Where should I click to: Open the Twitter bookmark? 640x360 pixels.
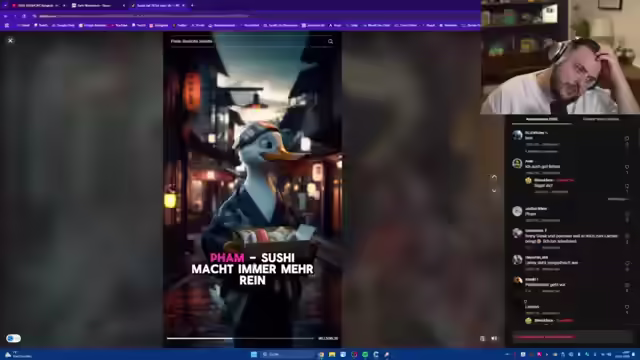pos(180,25)
